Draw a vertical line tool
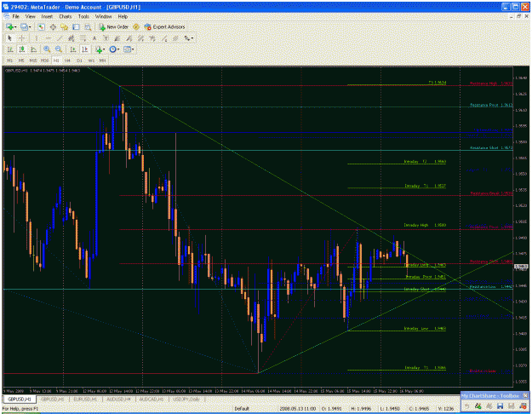This screenshot has height=414, width=532. point(37,38)
